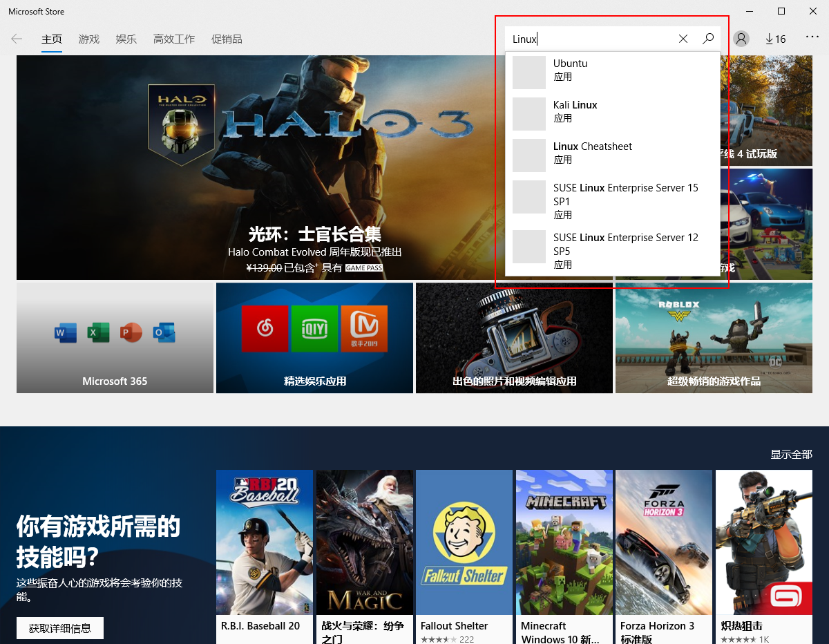This screenshot has height=644, width=829.
Task: Open the user account icon
Action: pos(741,39)
